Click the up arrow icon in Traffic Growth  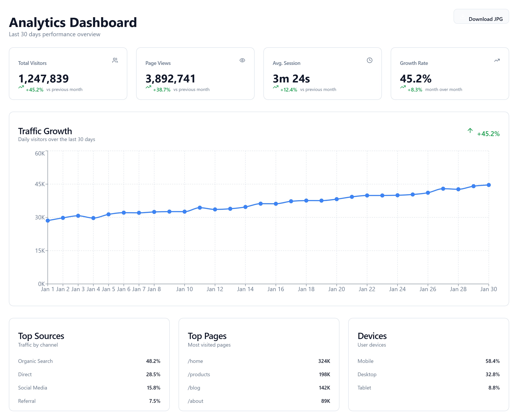coord(470,131)
